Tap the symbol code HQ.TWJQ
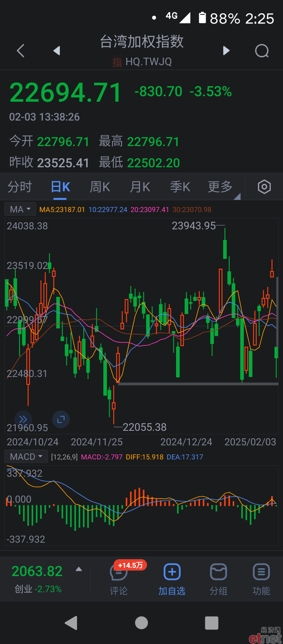The height and width of the screenshot is (644, 283). point(149,62)
